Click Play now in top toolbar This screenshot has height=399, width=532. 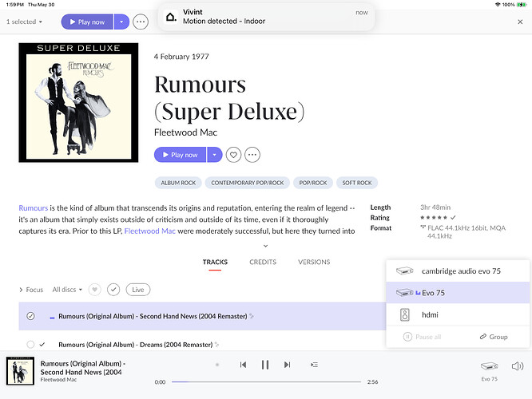[87, 22]
